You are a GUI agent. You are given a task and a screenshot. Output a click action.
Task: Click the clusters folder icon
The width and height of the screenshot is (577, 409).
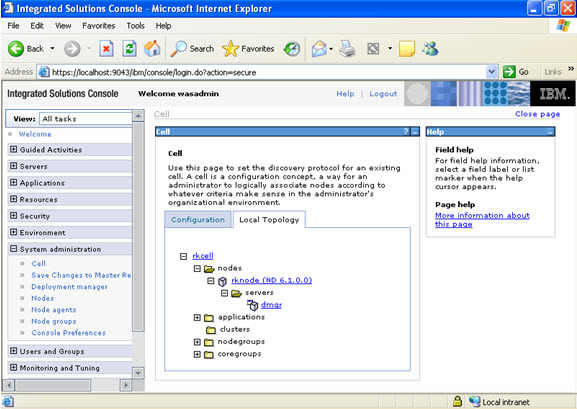[211, 329]
